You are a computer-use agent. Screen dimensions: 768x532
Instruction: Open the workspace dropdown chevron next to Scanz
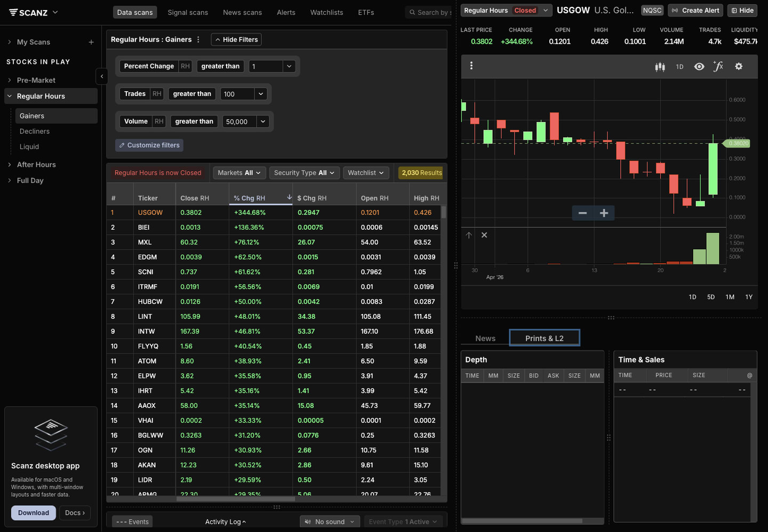point(55,12)
